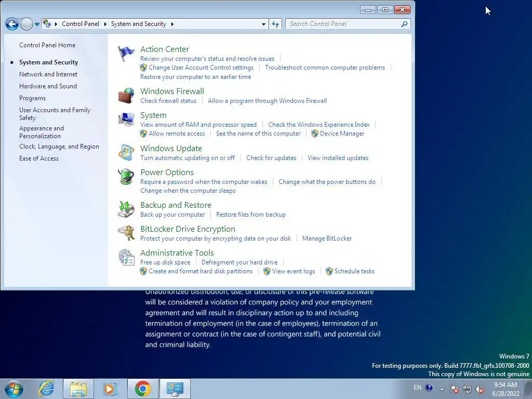Click Allow remote access
This screenshot has height=399, width=532.
[x=177, y=134]
